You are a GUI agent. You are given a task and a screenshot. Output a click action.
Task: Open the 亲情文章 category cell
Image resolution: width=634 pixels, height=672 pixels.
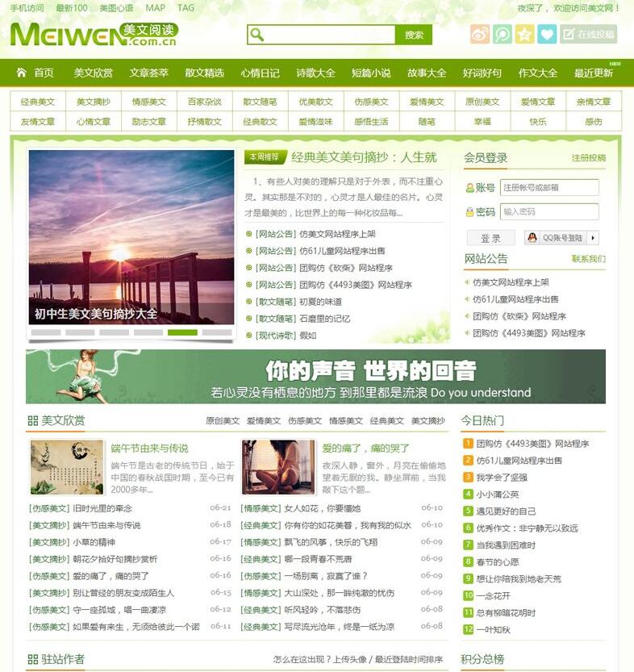[594, 102]
